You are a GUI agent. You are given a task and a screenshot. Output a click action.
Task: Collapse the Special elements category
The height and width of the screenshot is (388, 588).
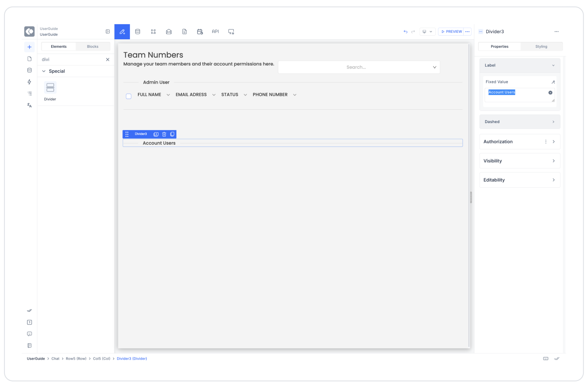(x=44, y=71)
